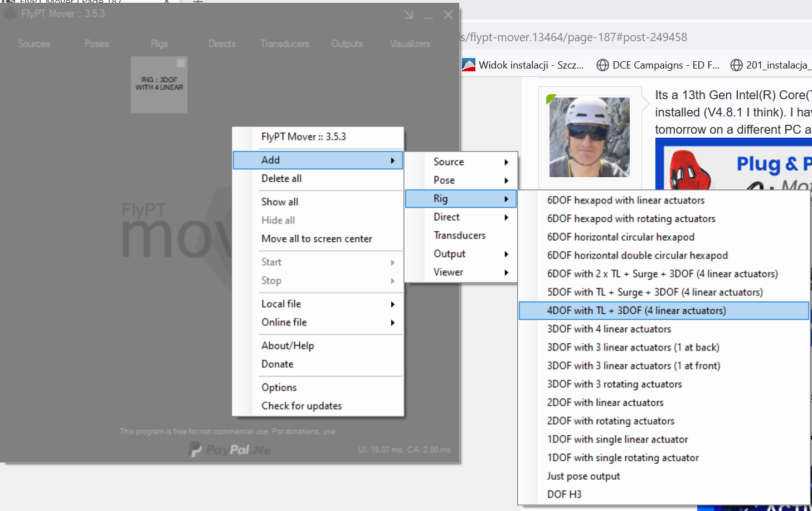
Task: Open About/Help
Action: 318,345
